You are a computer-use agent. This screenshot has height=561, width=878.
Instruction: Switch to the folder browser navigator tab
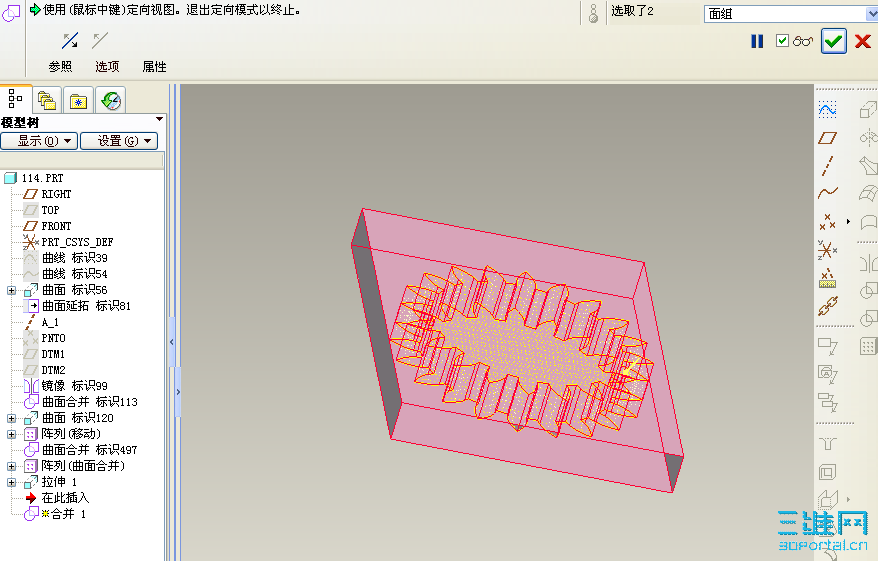[46, 101]
